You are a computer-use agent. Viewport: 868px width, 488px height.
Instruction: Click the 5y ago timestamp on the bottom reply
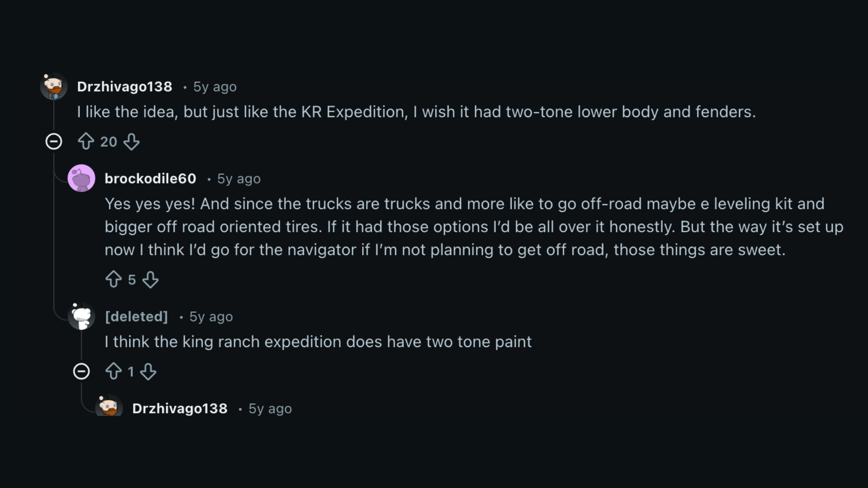coord(269,408)
